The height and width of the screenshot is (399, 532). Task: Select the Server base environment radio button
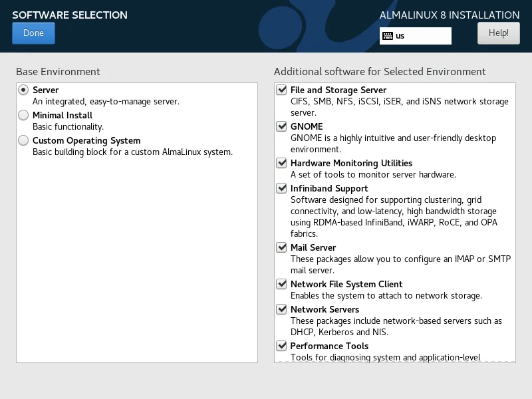23,90
